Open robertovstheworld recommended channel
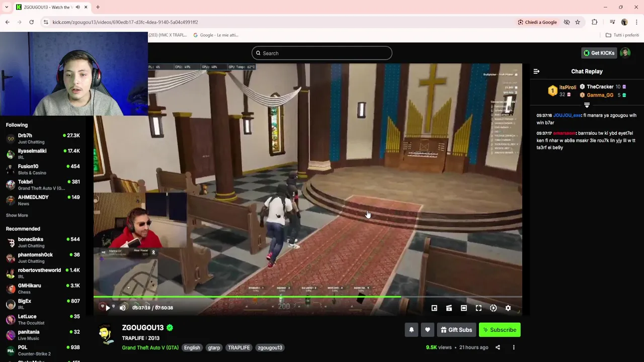This screenshot has width=644, height=362. (x=43, y=273)
